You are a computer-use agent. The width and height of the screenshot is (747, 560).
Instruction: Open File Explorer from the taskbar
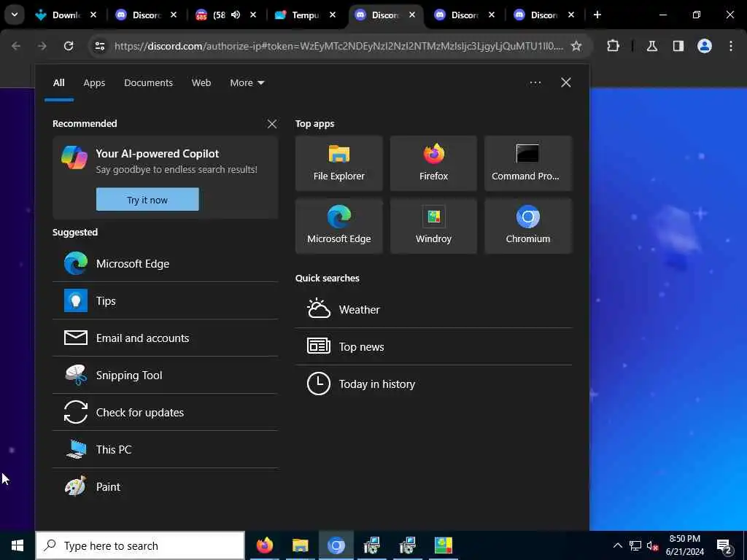point(300,545)
